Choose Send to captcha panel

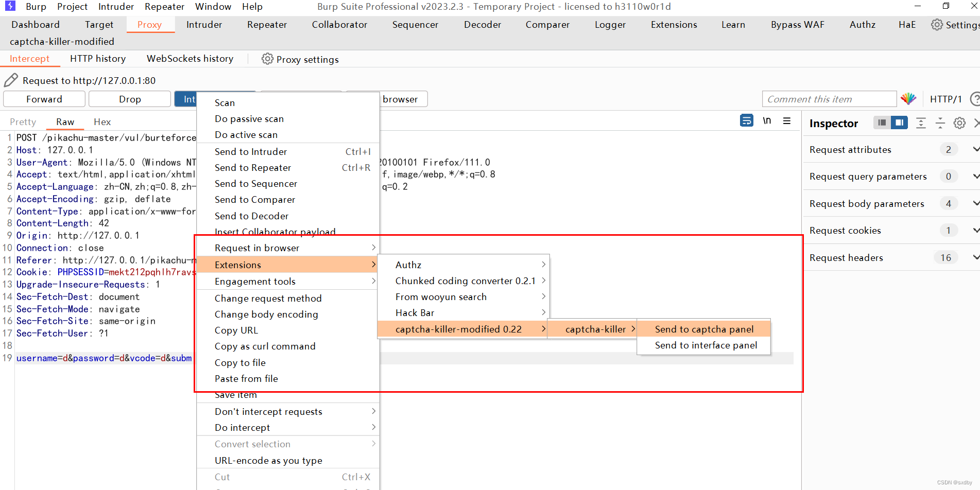(x=703, y=329)
